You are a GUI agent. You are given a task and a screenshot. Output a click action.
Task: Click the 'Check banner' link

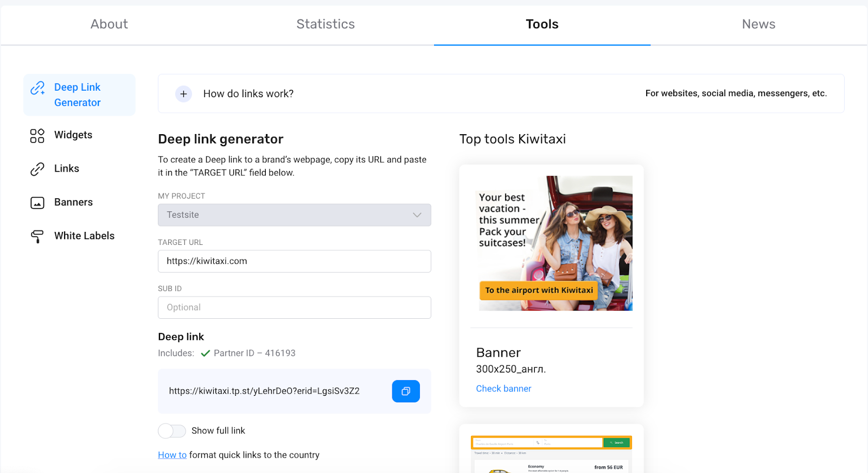coord(503,389)
